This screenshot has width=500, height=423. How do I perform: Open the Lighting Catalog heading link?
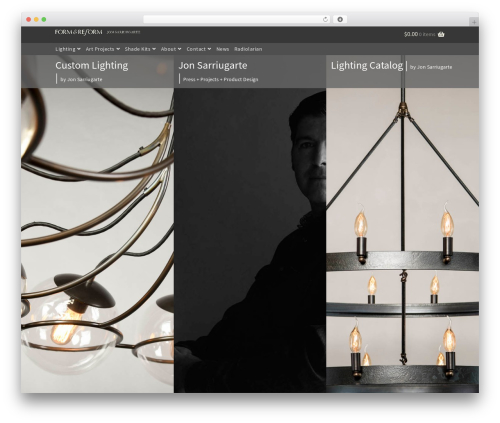tap(367, 65)
